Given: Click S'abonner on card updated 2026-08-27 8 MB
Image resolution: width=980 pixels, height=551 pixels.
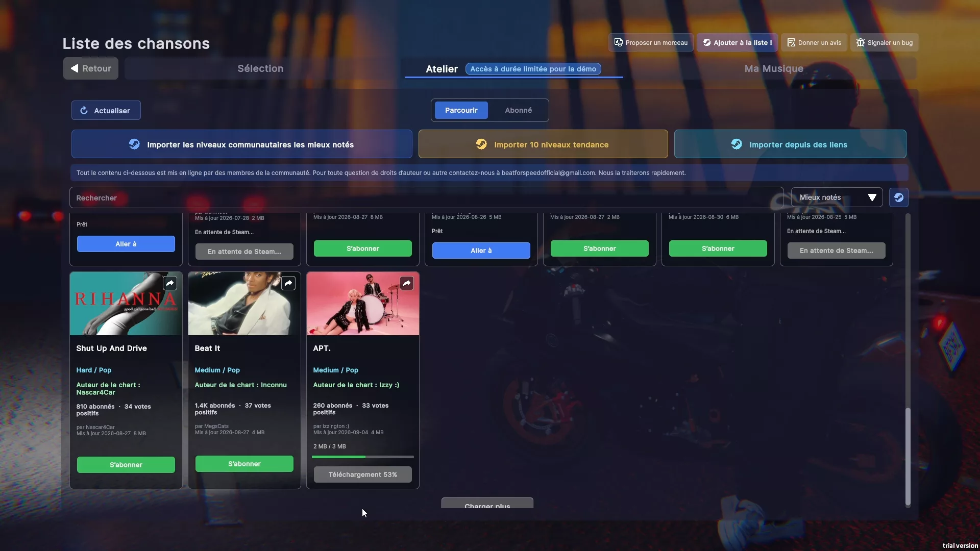Looking at the screenshot, I should [x=363, y=248].
